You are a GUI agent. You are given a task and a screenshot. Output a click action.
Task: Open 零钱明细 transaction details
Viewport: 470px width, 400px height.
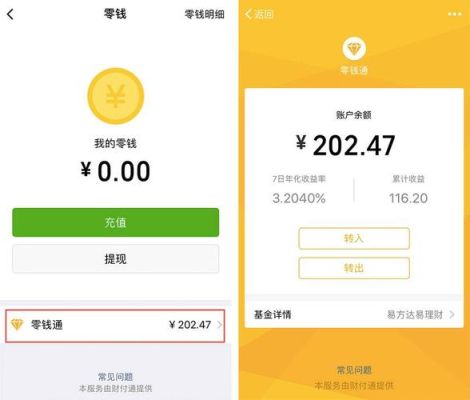204,14
